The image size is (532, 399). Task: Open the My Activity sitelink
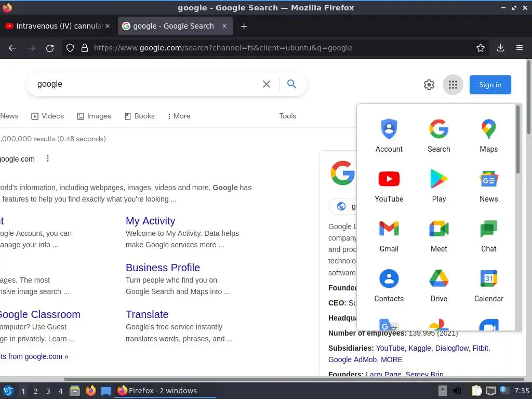pyautogui.click(x=150, y=221)
